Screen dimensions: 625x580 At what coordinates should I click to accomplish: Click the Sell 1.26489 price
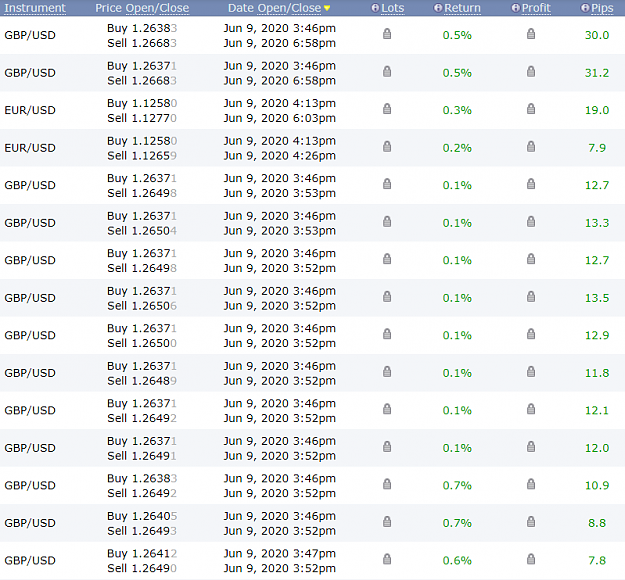(x=142, y=381)
